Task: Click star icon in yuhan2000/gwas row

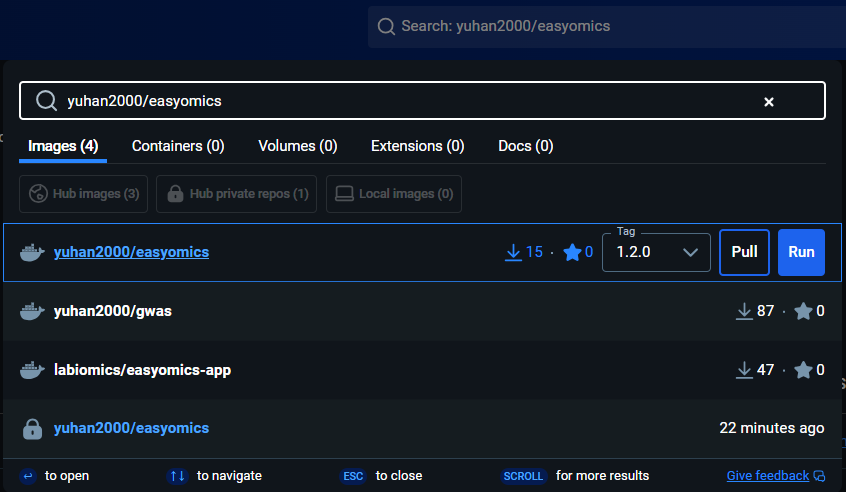Action: coord(803,311)
